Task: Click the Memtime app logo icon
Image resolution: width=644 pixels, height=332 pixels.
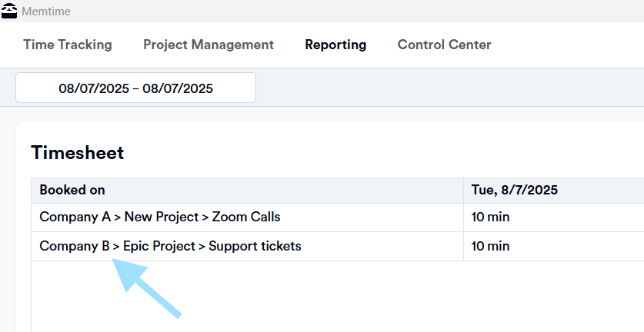Action: point(9,11)
